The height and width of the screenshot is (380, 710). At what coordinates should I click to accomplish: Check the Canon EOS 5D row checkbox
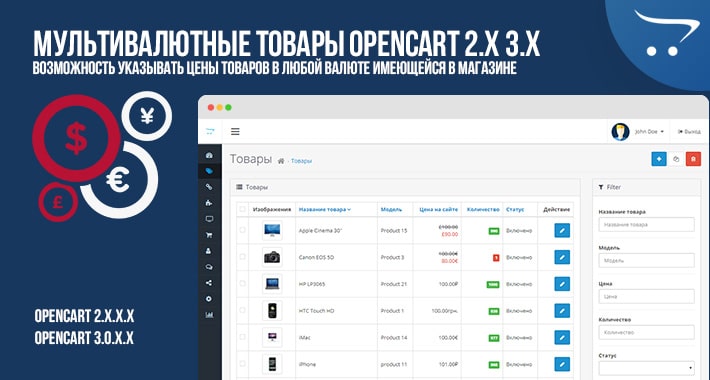[242, 257]
